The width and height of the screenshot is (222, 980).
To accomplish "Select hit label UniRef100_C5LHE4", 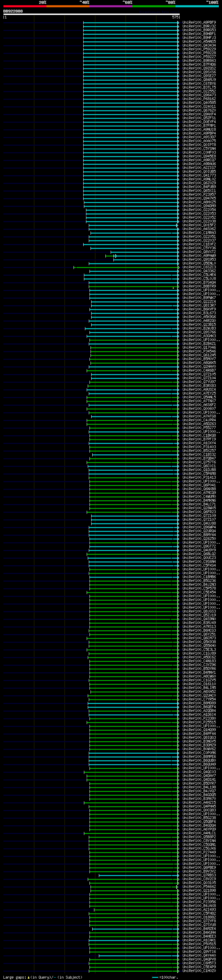I will [x=199, y=275].
